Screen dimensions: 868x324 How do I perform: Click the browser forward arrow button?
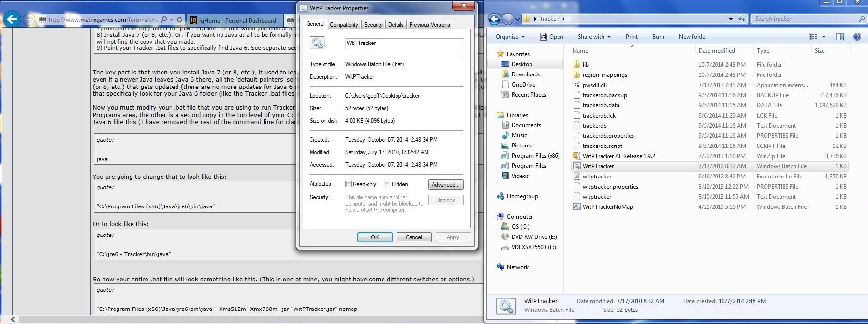pos(29,19)
